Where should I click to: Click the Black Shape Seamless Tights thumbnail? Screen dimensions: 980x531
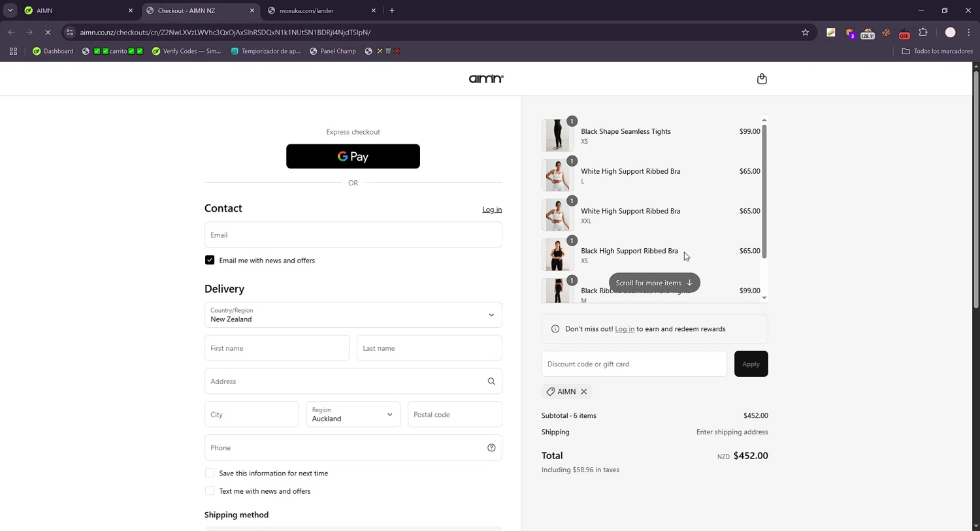pyautogui.click(x=558, y=135)
